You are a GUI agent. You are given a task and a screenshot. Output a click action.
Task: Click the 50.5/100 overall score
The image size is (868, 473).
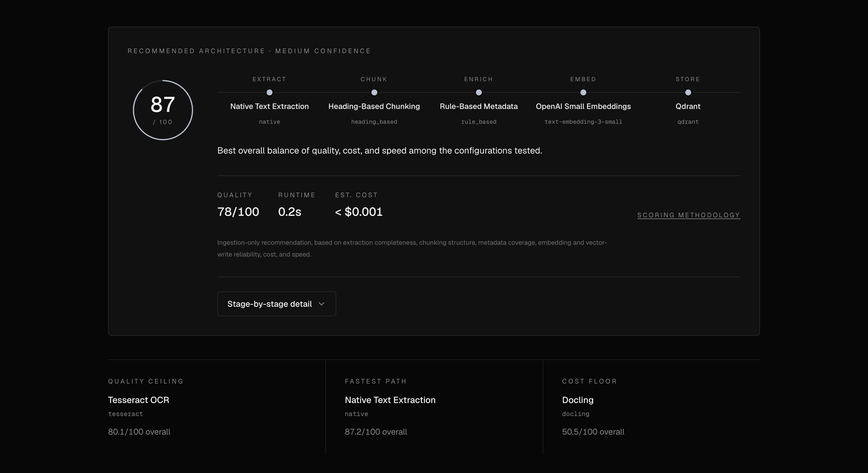(x=593, y=432)
